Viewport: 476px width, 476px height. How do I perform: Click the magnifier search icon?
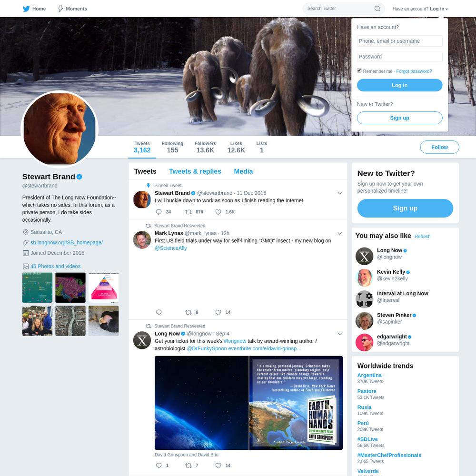(377, 9)
